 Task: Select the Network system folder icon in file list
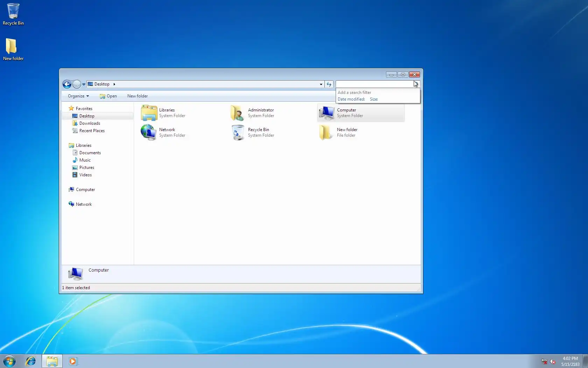(x=149, y=132)
